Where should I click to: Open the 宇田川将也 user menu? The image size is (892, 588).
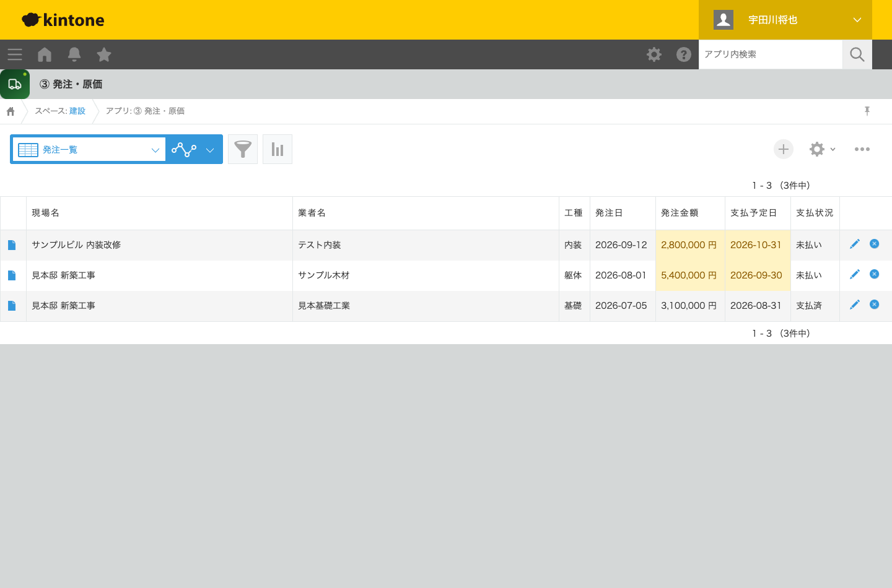click(x=785, y=20)
